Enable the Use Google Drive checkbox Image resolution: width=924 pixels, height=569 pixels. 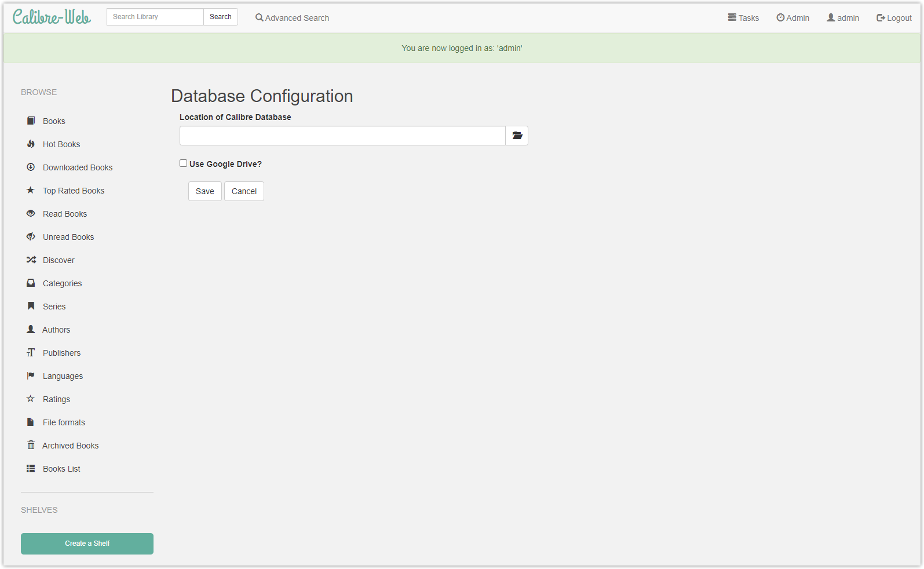coord(183,163)
